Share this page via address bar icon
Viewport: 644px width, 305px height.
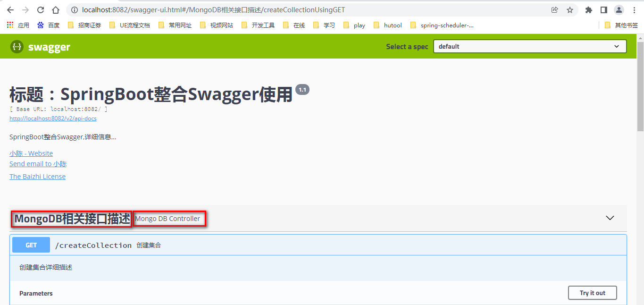[x=555, y=10]
